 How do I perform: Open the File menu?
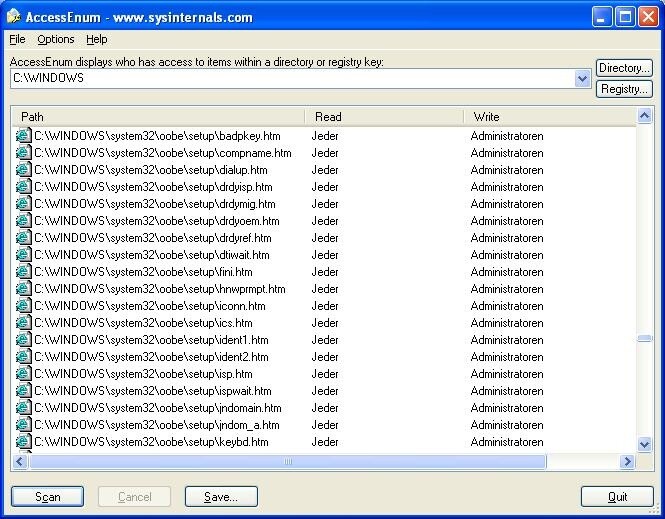pyautogui.click(x=17, y=39)
